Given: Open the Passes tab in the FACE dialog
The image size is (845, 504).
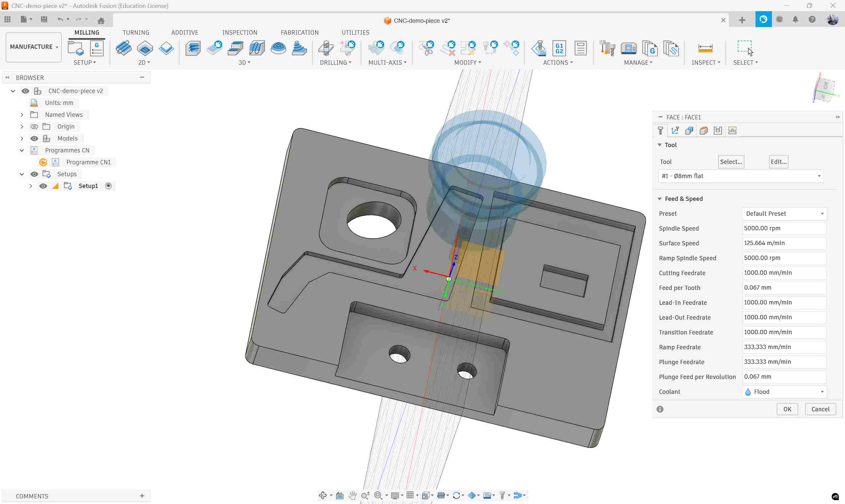Looking at the screenshot, I should 718,131.
